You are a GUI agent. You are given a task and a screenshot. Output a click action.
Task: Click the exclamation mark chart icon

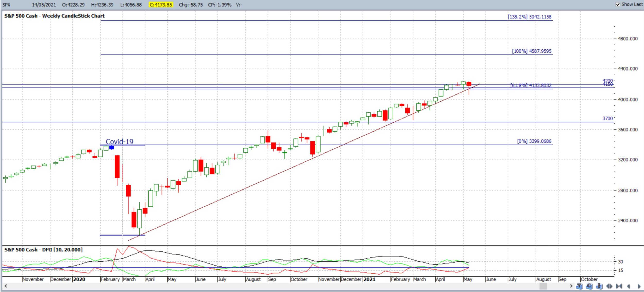(x=599, y=286)
